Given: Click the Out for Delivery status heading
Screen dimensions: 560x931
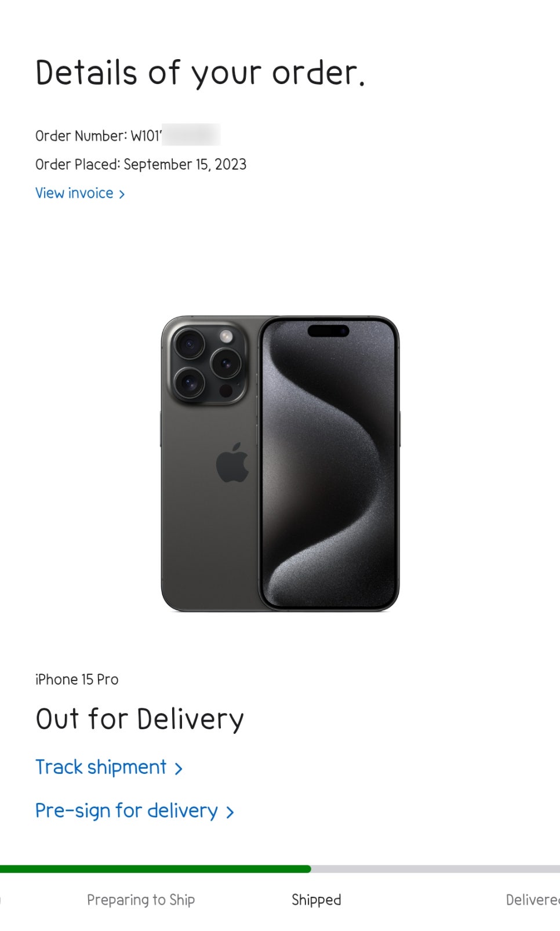Looking at the screenshot, I should pyautogui.click(x=140, y=719).
